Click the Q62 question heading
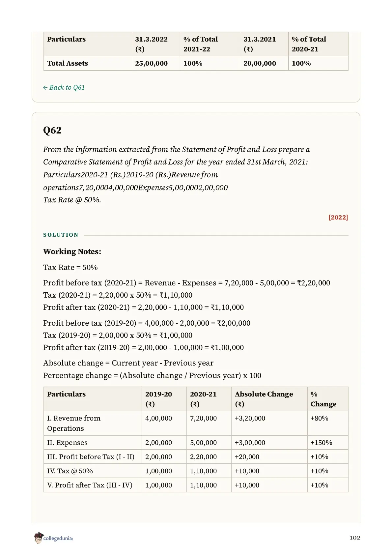Image resolution: width=392 pixels, height=555 pixels. pyautogui.click(x=52, y=130)
